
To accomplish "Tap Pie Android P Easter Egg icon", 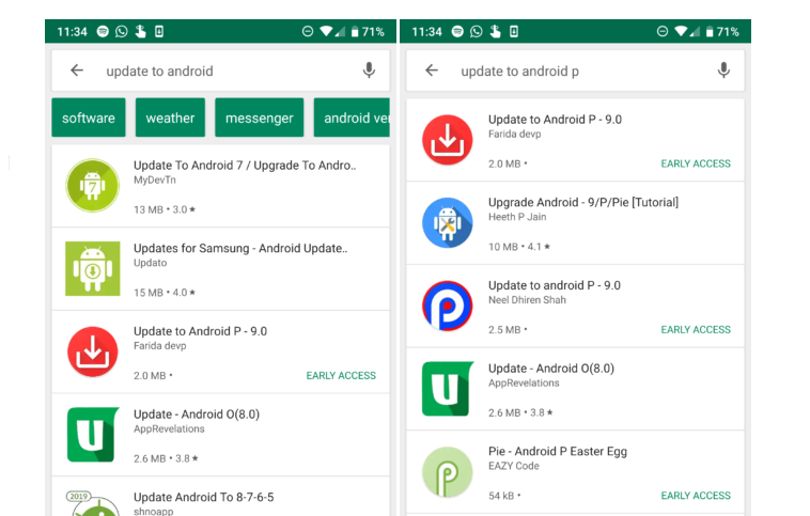I will click(447, 472).
